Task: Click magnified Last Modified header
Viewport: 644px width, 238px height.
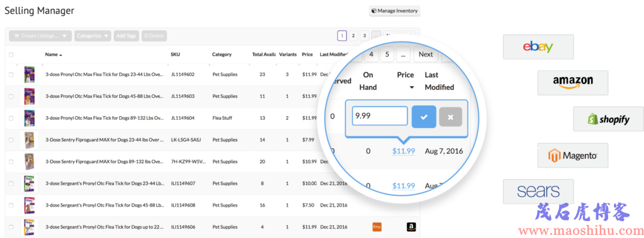Action: tap(439, 81)
